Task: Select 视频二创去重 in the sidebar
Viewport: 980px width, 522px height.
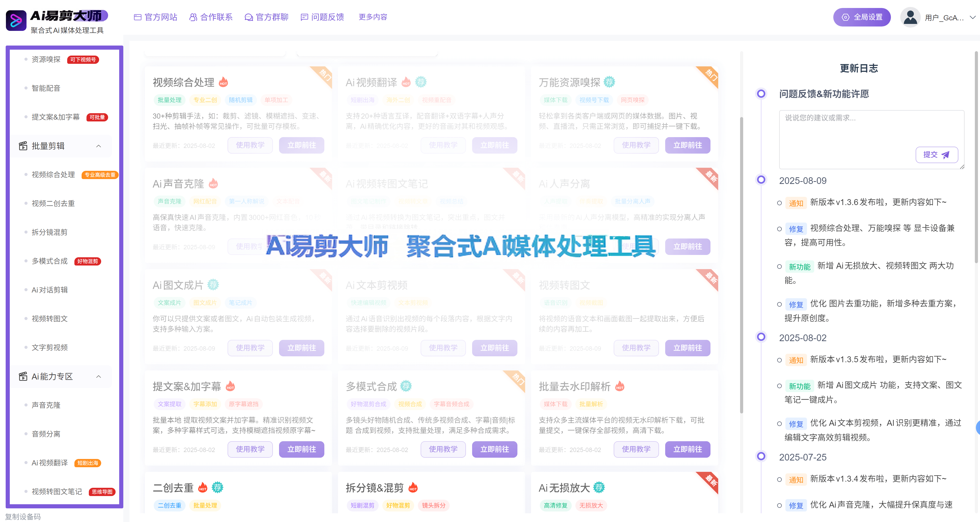Action: click(53, 204)
